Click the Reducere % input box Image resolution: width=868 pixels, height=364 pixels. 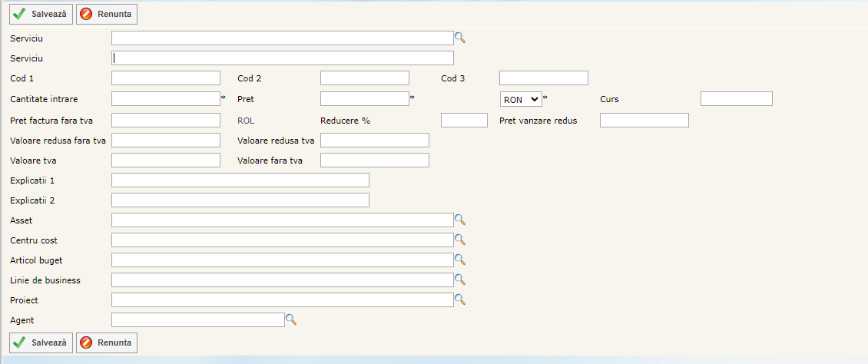point(464,120)
